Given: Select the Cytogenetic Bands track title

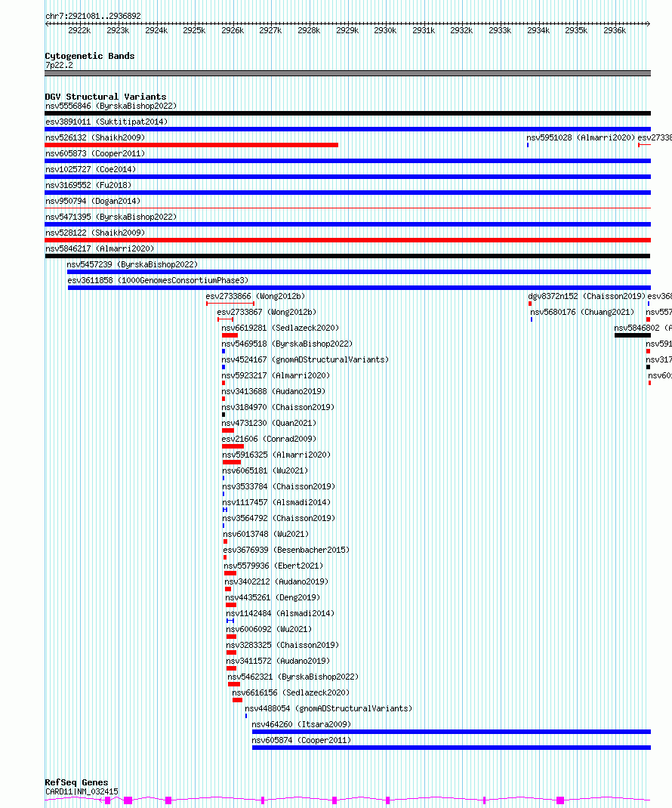Looking at the screenshot, I should [x=90, y=56].
